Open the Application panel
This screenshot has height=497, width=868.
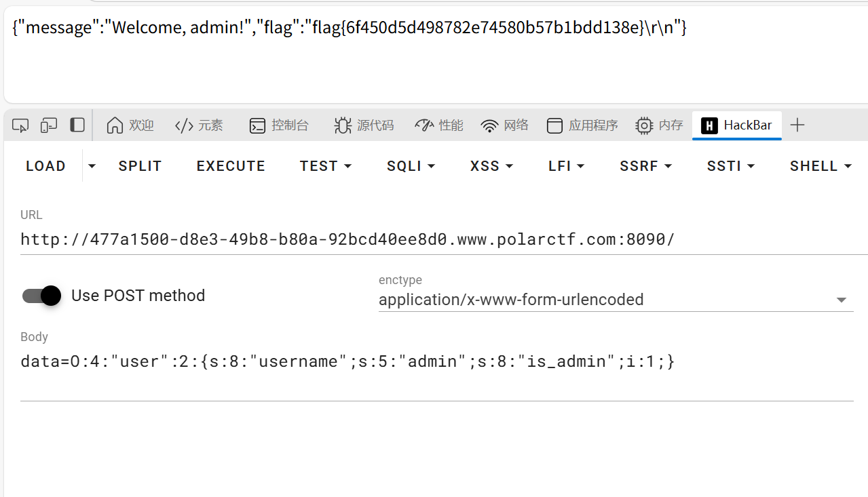(x=582, y=125)
